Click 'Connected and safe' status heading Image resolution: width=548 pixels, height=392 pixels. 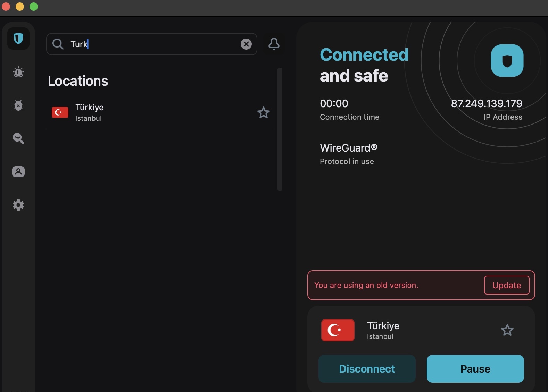pos(364,65)
